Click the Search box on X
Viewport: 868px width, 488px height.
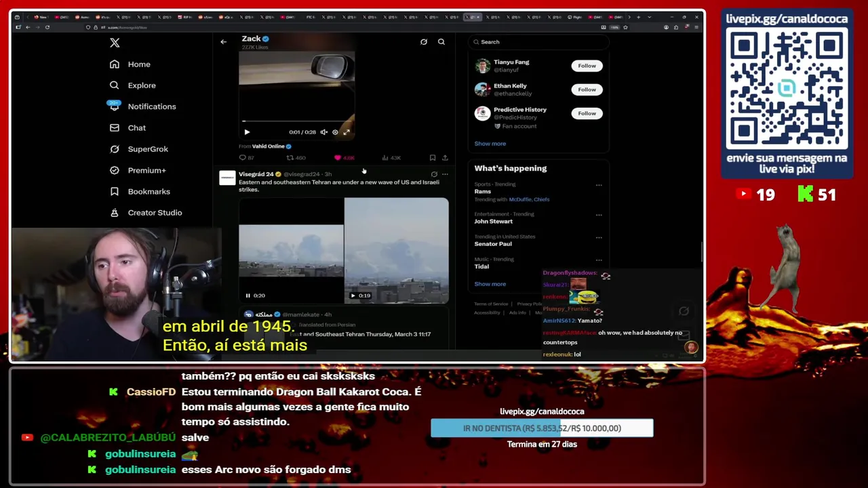click(x=539, y=42)
